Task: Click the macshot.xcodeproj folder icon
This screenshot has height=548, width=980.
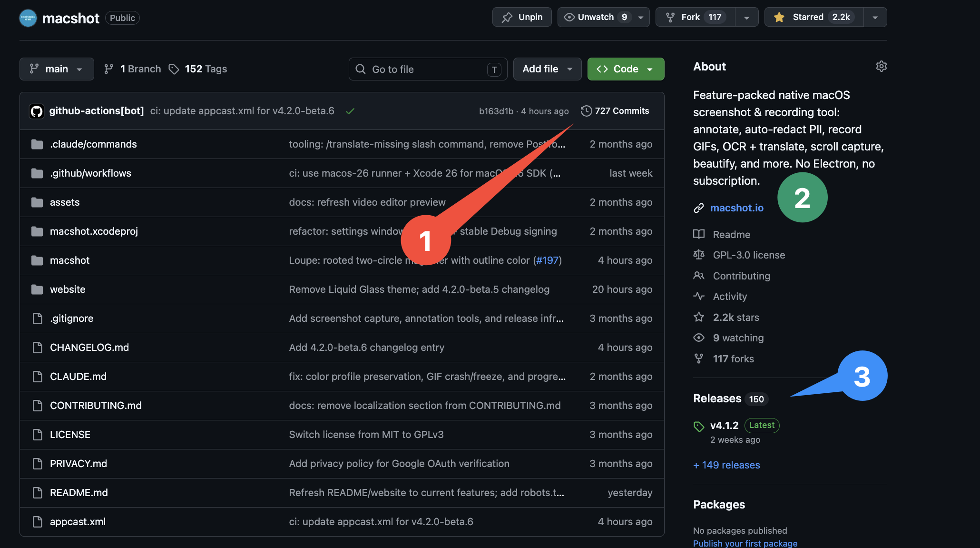Action: [x=37, y=231]
